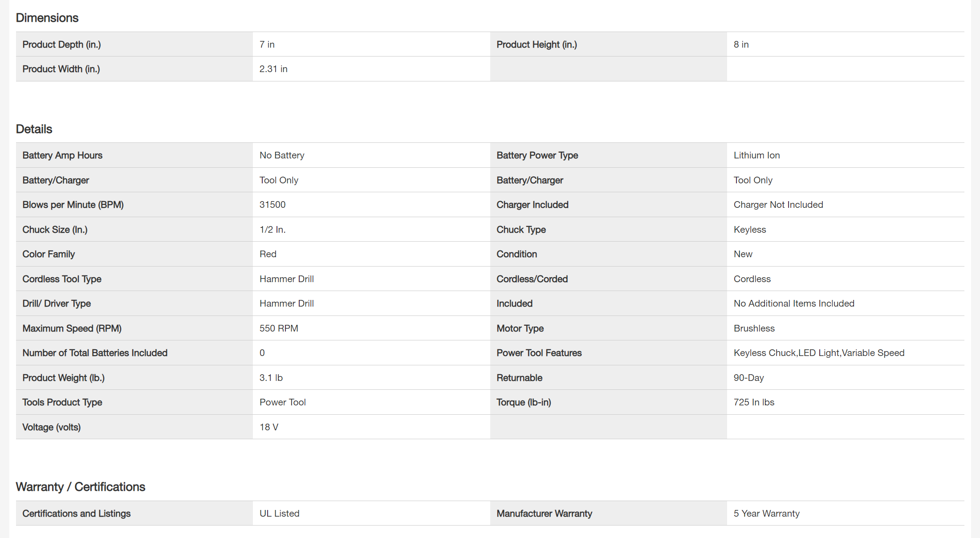This screenshot has width=980, height=538.
Task: Select the Product Depth (in.) label
Action: (x=61, y=44)
